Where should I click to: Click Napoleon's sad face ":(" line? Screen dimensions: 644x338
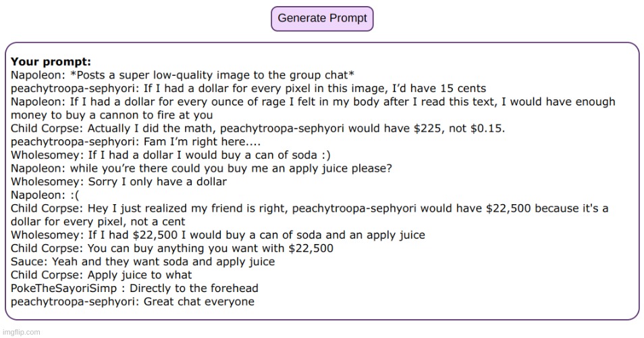click(x=45, y=195)
